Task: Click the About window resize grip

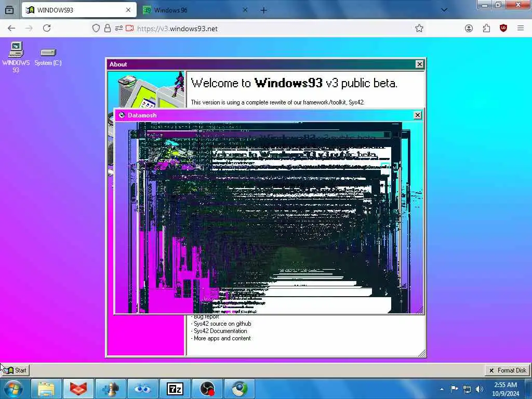Action: pos(422,353)
